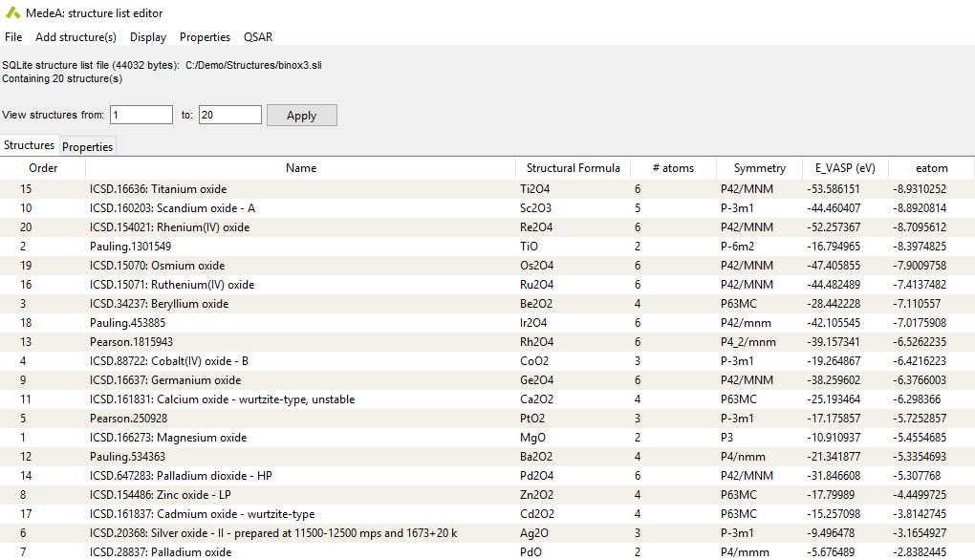Sort by the E_VASP (eV) column header
This screenshot has height=560, width=975.
[x=839, y=168]
